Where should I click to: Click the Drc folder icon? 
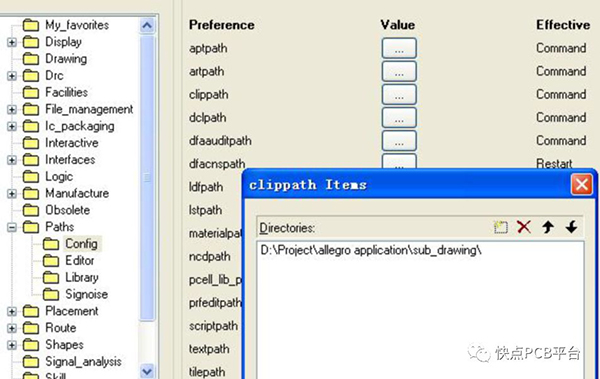[31, 76]
